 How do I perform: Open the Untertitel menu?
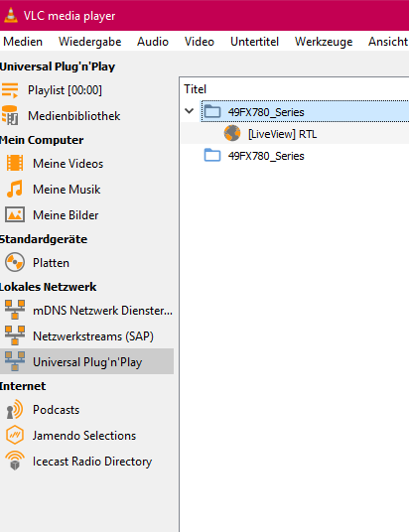point(254,42)
